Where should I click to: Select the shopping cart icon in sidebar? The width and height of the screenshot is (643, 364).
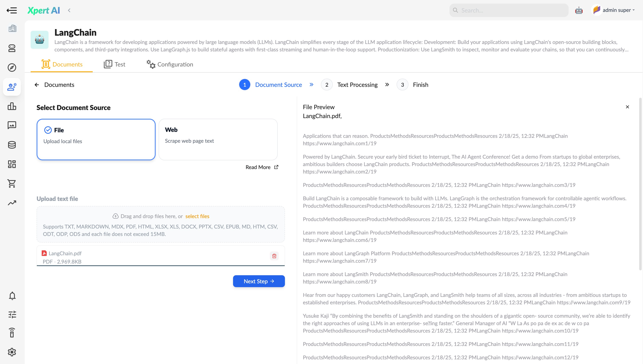coord(12,183)
